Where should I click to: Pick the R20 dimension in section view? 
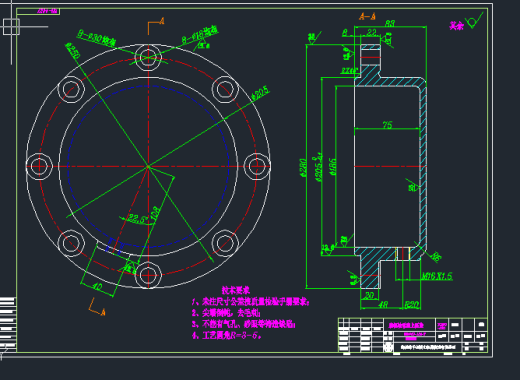[412, 304]
